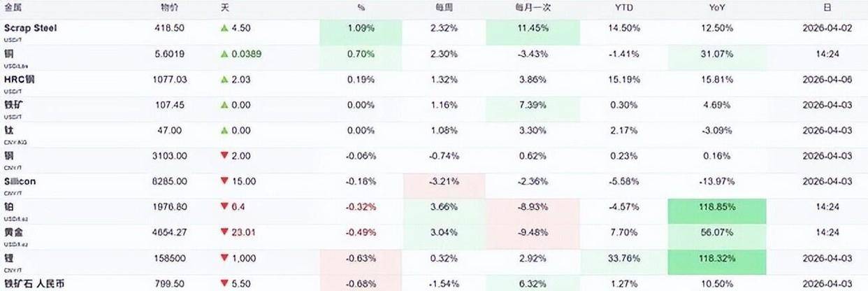Click the green up arrow for Scrap Steel

coord(225,28)
